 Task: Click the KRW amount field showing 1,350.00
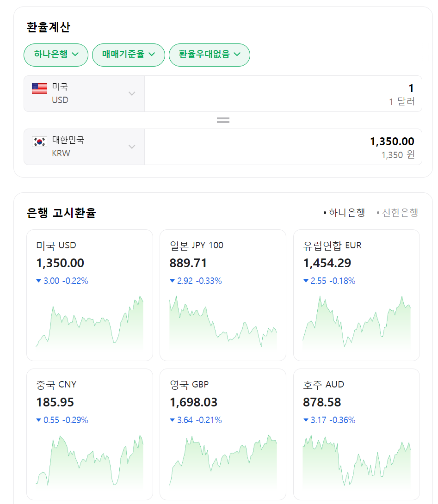tap(283, 147)
